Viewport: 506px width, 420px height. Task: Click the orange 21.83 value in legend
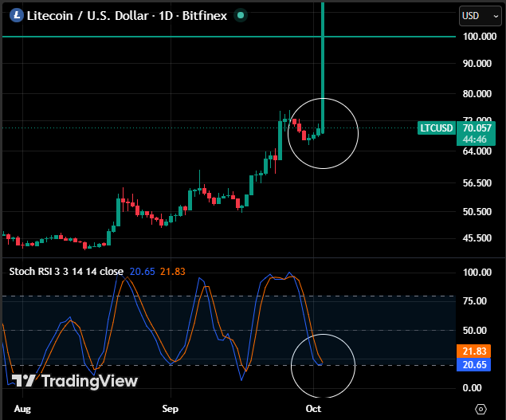[173, 272]
